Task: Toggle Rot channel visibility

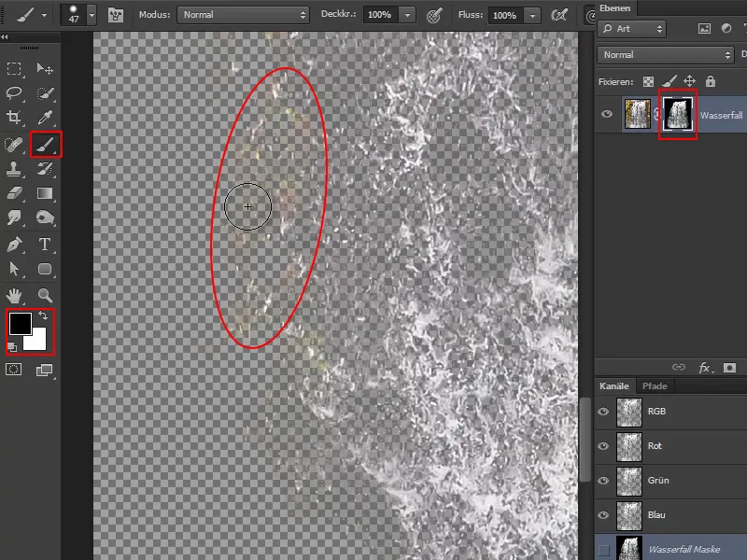Action: point(603,446)
